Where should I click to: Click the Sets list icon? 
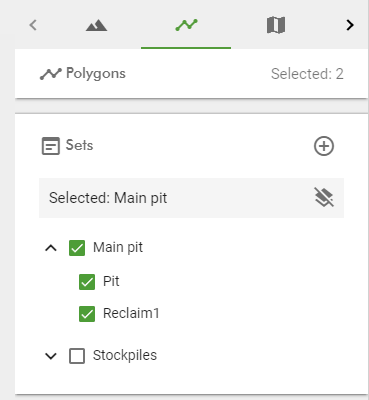[x=51, y=146]
